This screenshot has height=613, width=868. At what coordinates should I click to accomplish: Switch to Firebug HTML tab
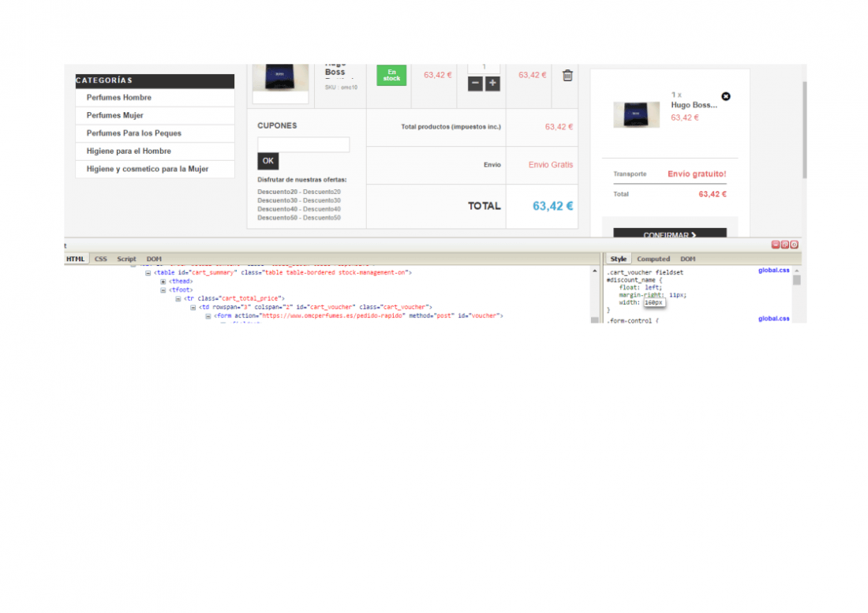[75, 259]
